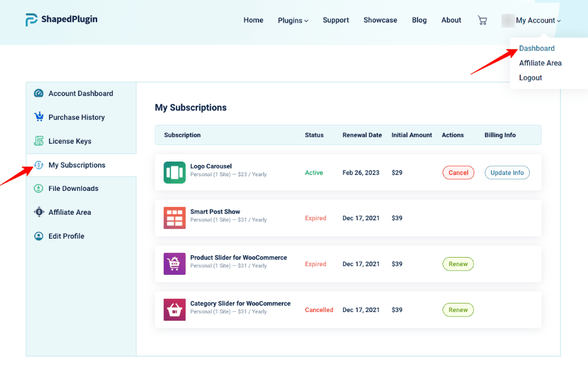588x380 pixels.
Task: Renew Category Slider for WooCommerce subscription
Action: pos(458,310)
